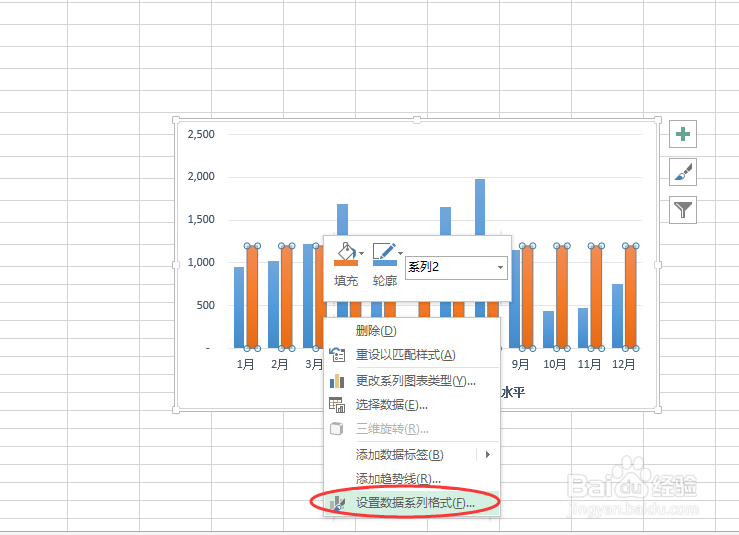This screenshot has height=535, width=739.
Task: Choose 添加趋势线(R) menu entry
Action: 411,478
